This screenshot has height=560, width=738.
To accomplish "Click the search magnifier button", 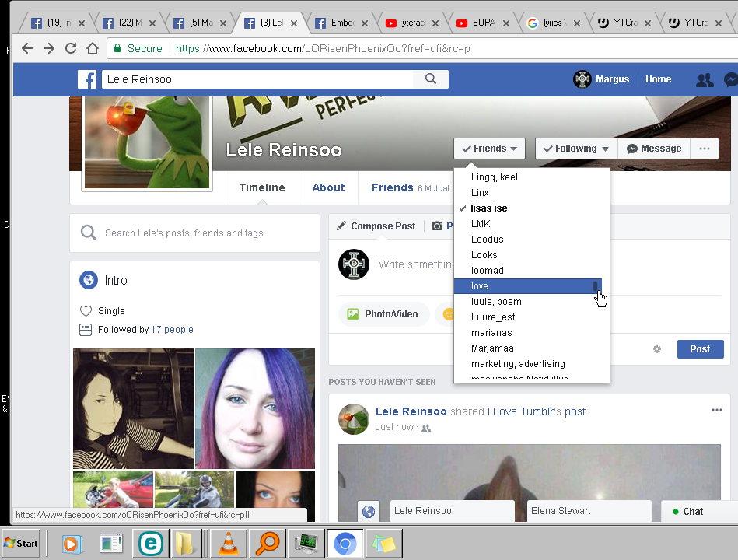I will pos(430,79).
